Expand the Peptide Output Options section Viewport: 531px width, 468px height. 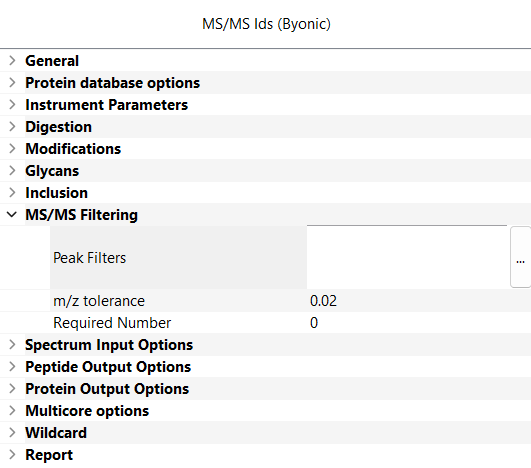tap(12, 367)
